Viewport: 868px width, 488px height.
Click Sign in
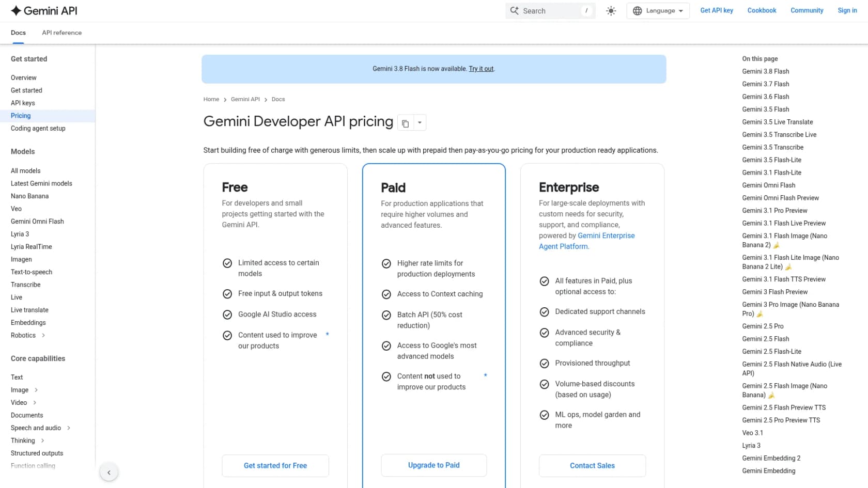pos(847,10)
